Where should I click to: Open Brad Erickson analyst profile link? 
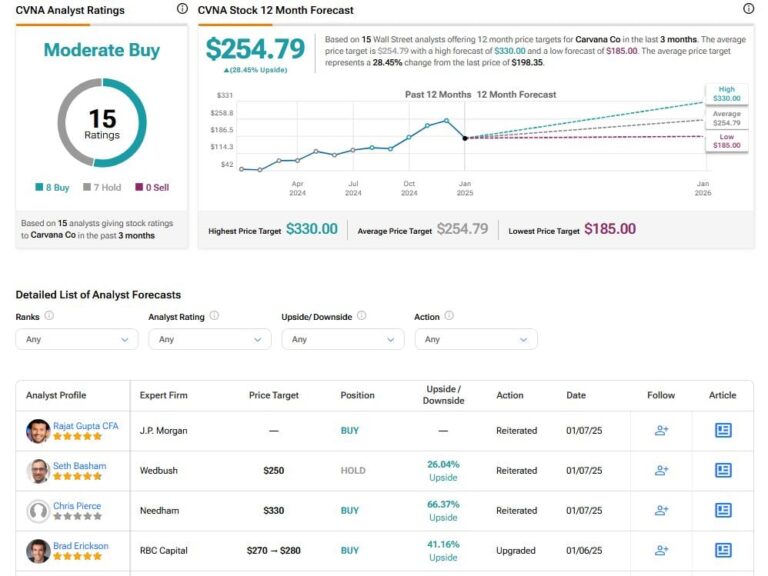pos(81,546)
